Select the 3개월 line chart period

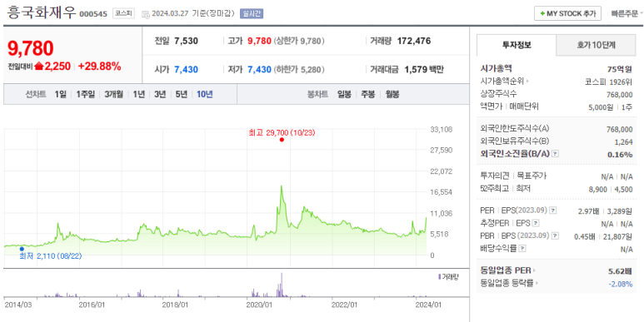coord(114,94)
